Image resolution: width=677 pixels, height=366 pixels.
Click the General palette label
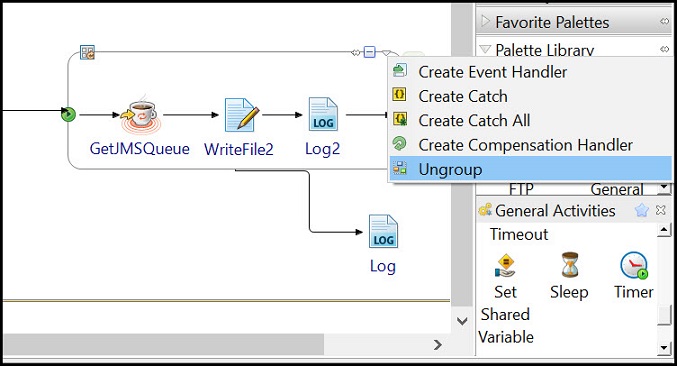[617, 189]
